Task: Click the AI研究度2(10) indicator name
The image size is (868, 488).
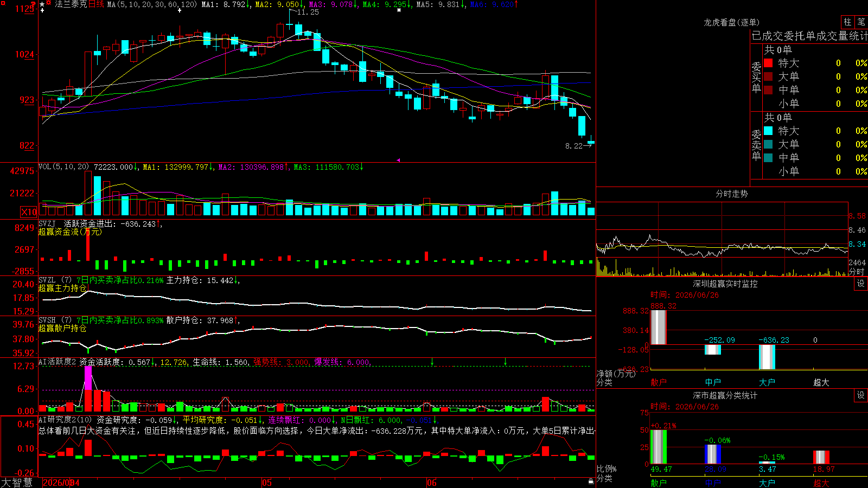Action: 65,420
